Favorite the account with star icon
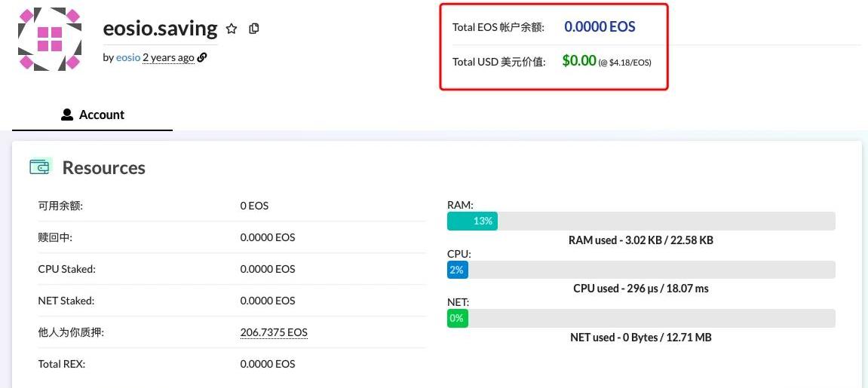 click(232, 29)
